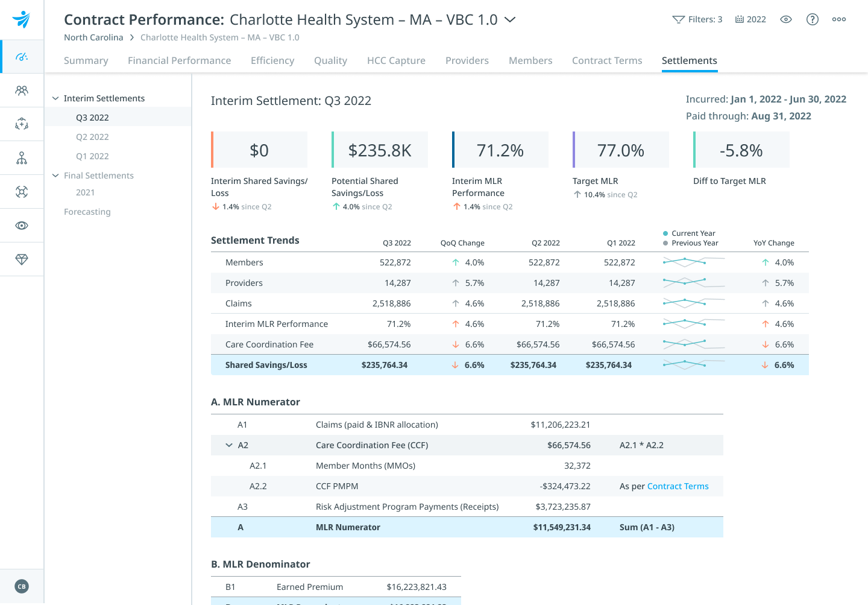Image resolution: width=868 pixels, height=605 pixels.
Task: Click the Shared Savings/Loss row sparkline
Action: 694,364
